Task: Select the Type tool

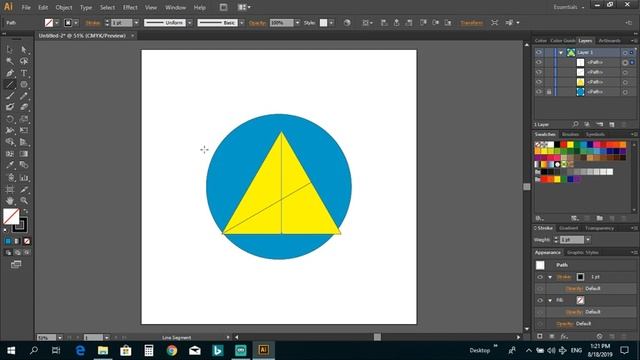Action: coord(24,73)
